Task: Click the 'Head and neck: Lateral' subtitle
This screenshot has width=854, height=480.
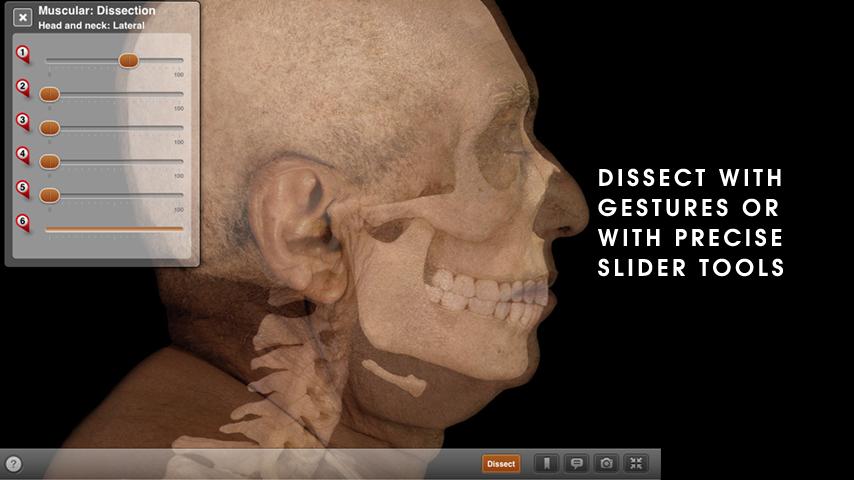Action: click(x=91, y=26)
